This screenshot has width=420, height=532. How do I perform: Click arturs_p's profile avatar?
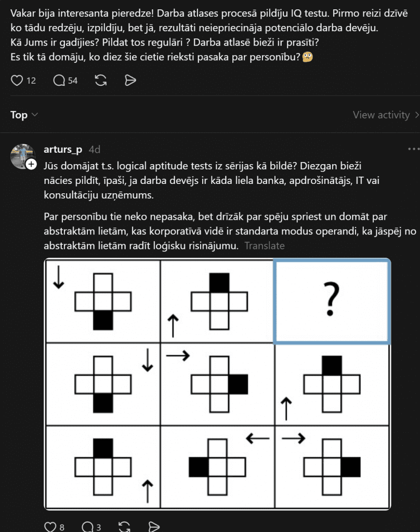[22, 155]
